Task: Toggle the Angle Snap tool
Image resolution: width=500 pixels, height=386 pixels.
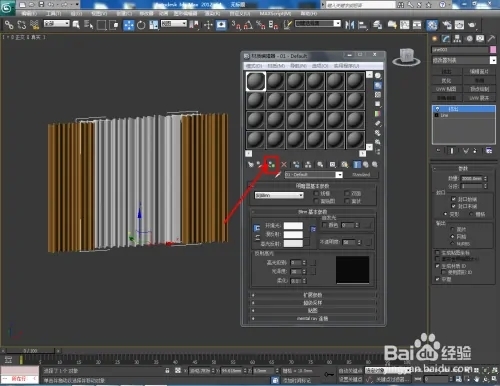Action: [x=248, y=25]
